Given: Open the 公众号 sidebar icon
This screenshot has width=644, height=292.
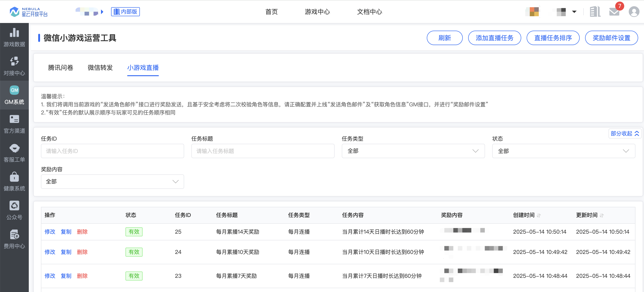Looking at the screenshot, I should [14, 206].
